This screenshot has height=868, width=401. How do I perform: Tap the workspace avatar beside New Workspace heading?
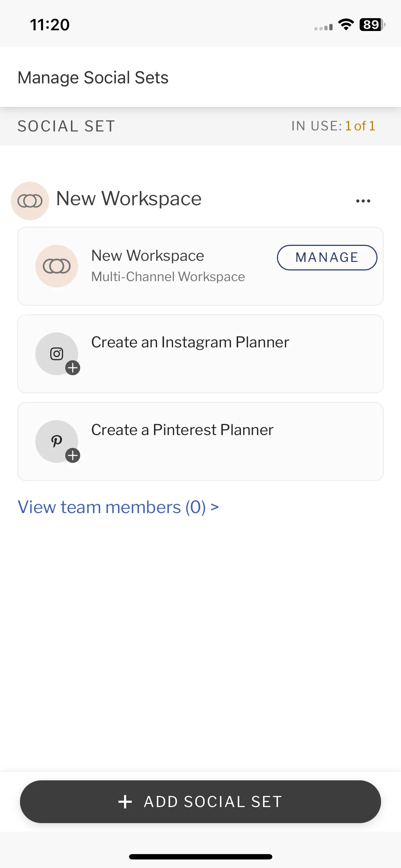[x=30, y=201]
